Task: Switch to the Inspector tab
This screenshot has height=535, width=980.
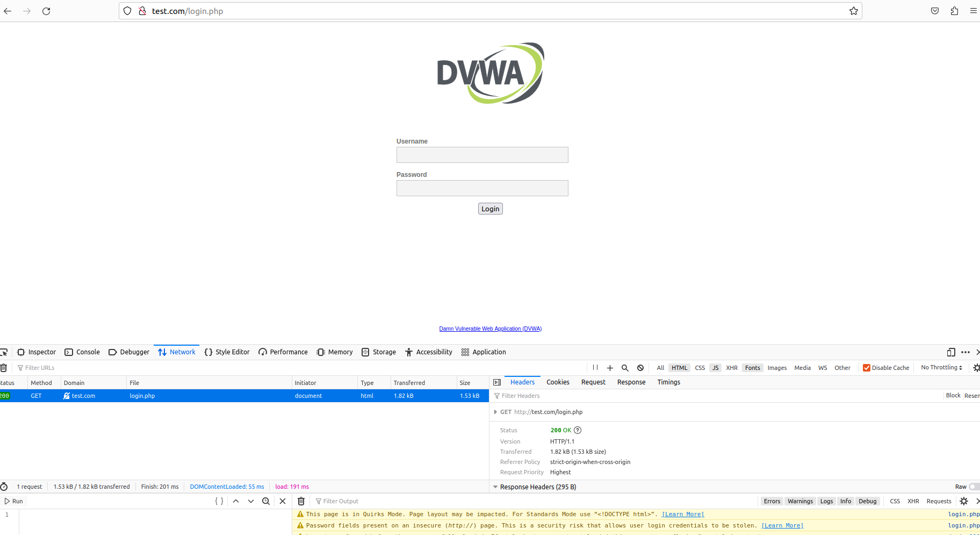Action: tap(37, 352)
